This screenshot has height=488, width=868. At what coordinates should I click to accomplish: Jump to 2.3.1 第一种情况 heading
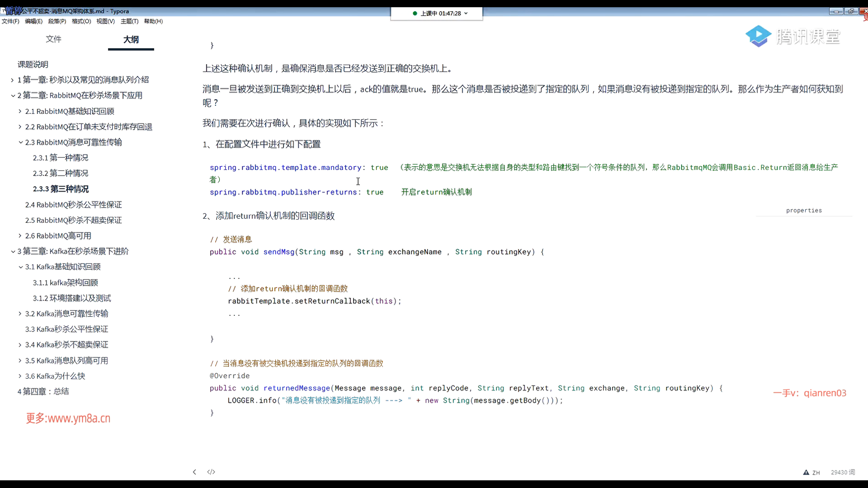point(60,158)
